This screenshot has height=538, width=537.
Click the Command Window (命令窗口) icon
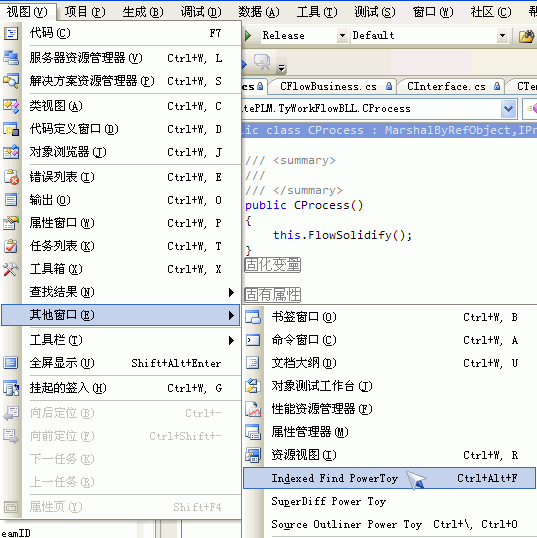click(253, 340)
